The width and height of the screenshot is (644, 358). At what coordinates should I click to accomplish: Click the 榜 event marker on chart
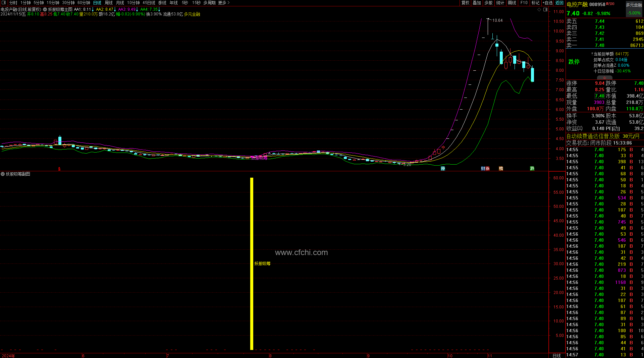click(x=501, y=169)
